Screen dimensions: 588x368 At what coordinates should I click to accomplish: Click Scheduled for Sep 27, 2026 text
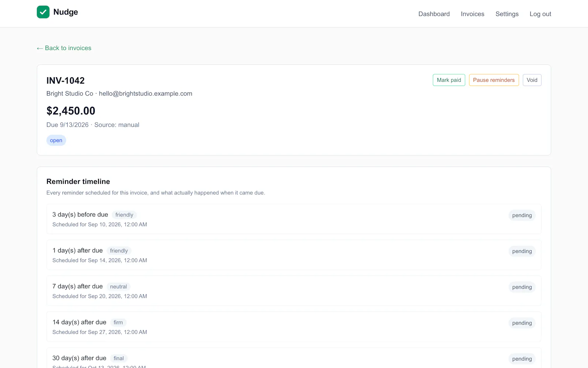(100, 332)
